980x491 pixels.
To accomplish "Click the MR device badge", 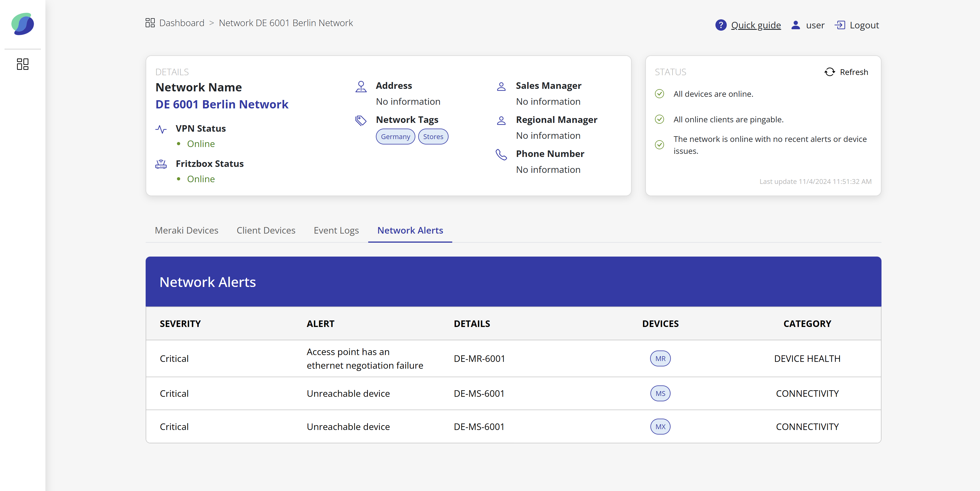I will coord(660,359).
